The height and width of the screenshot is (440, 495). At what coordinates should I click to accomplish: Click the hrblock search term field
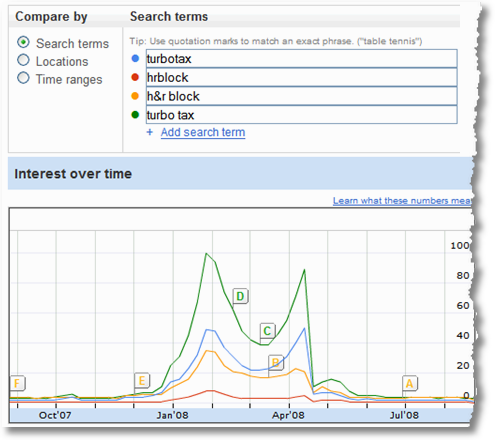click(x=302, y=77)
